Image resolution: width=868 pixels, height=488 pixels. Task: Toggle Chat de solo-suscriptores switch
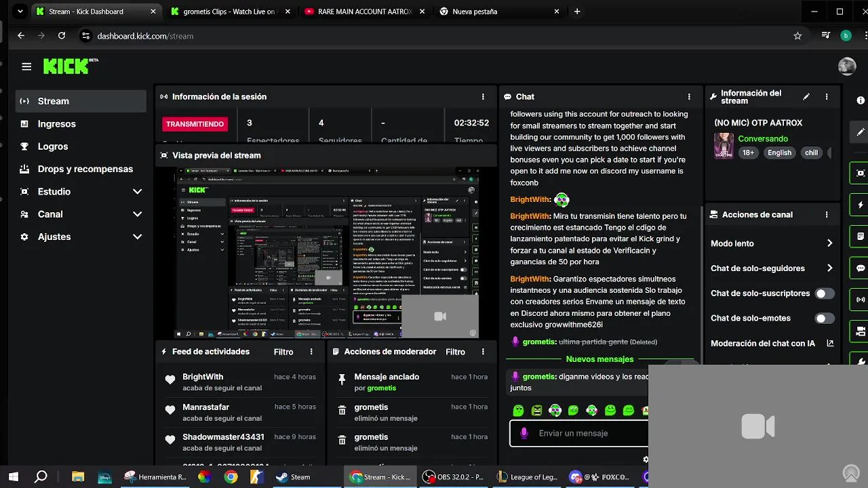[825, 293]
